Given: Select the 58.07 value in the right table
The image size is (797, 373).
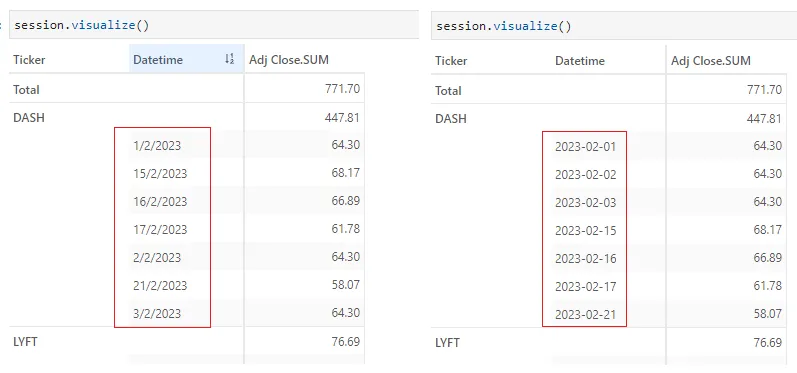Looking at the screenshot, I should click(768, 314).
